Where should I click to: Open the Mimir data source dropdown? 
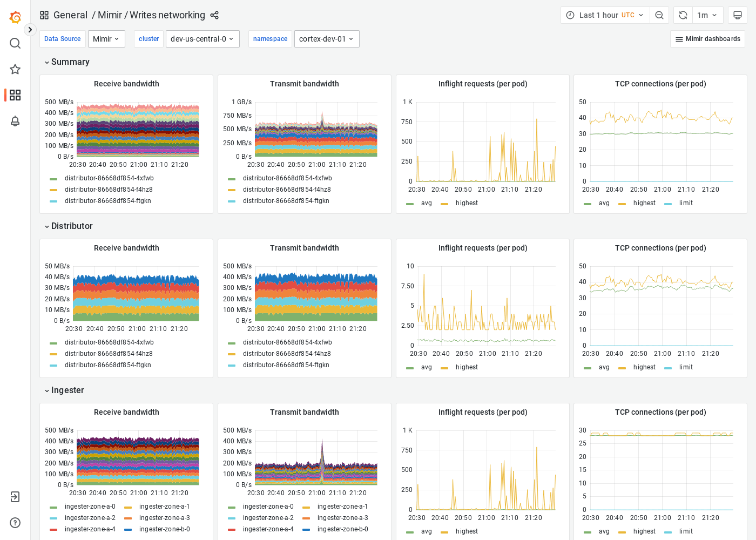tap(106, 39)
